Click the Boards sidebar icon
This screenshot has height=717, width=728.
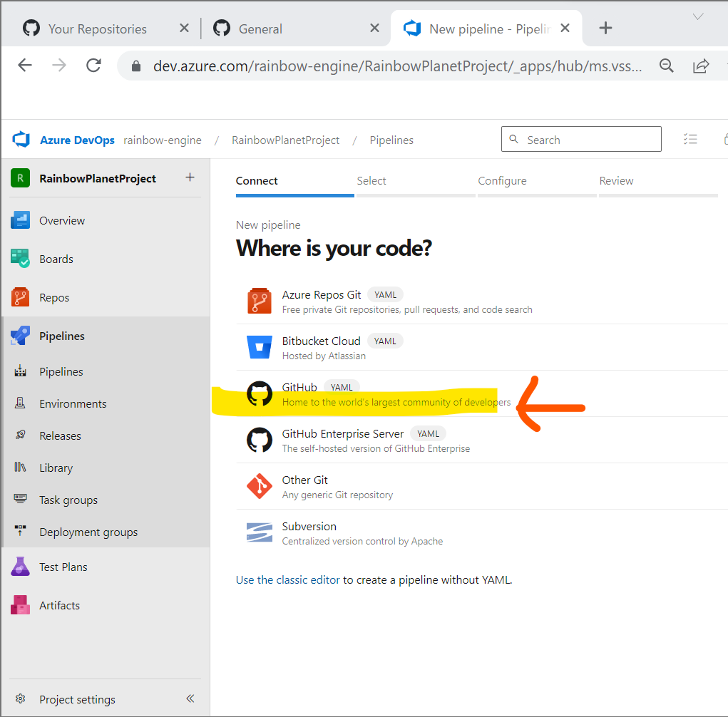tap(21, 259)
